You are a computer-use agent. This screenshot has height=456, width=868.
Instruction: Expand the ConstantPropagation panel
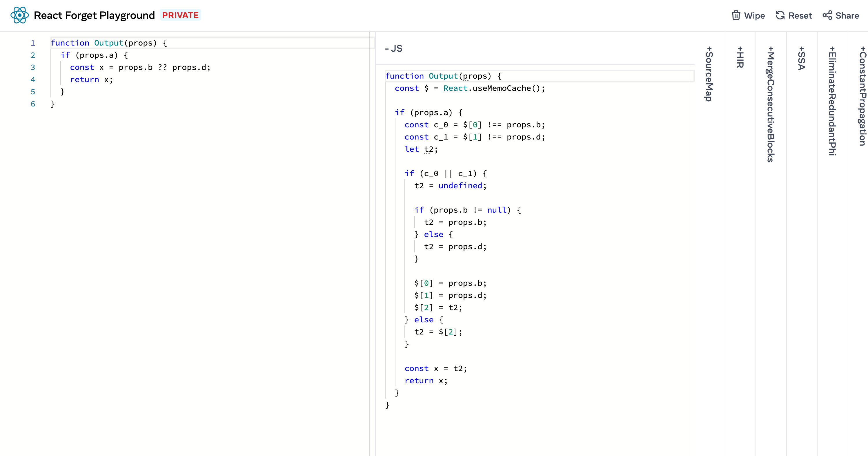coord(862,96)
